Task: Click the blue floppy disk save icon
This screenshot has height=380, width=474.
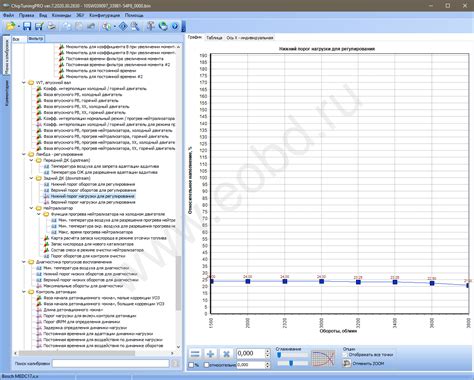Action: click(27, 26)
